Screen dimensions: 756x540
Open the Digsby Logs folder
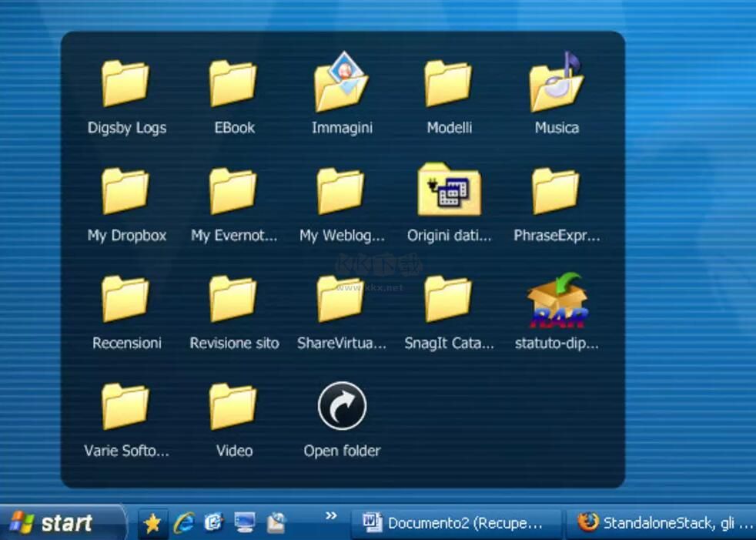[x=125, y=84]
